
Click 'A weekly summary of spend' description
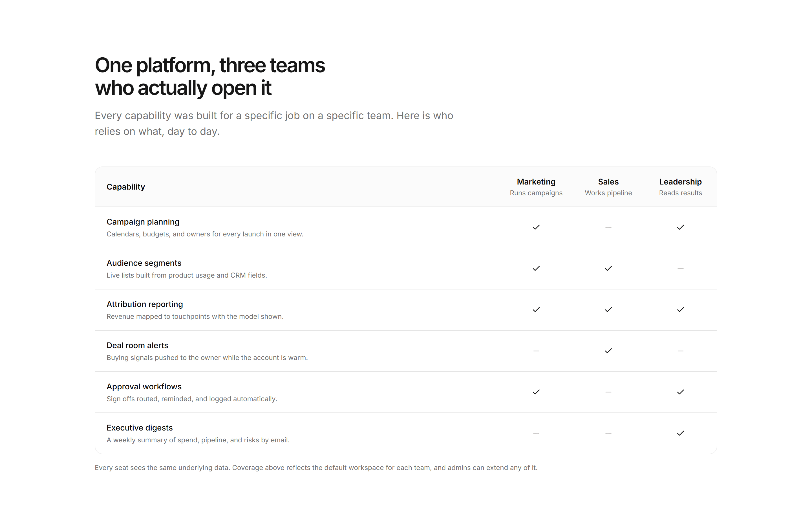(198, 440)
